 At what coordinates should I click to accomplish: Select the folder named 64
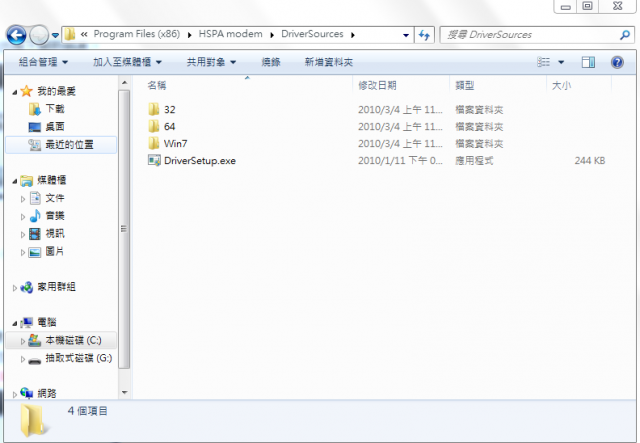point(169,127)
